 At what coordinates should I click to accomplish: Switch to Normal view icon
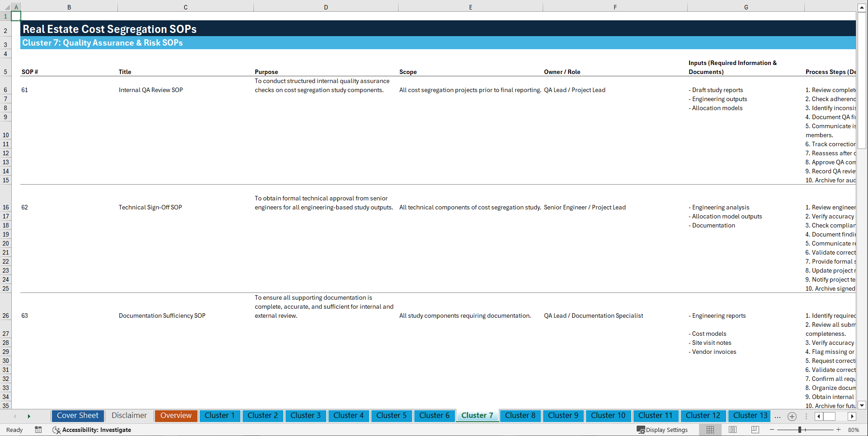(x=710, y=430)
